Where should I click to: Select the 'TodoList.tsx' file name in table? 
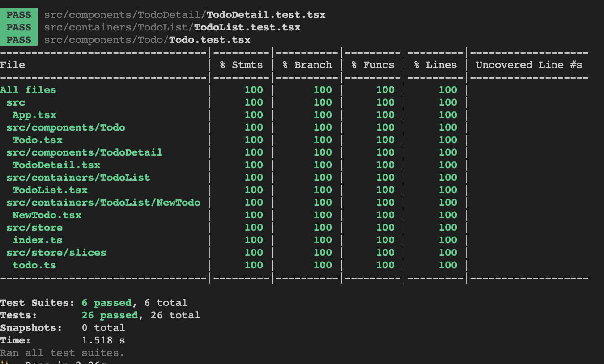point(50,190)
